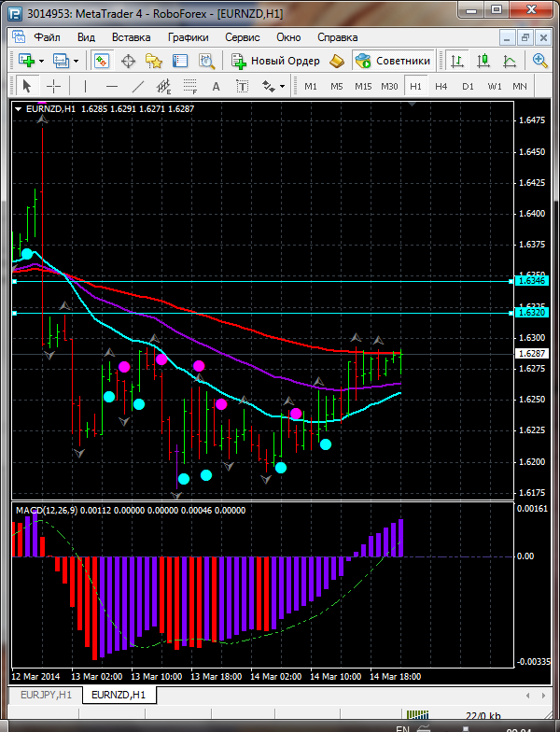Click the chart window icon in menu bar
This screenshot has height=732, width=560.
[19, 37]
